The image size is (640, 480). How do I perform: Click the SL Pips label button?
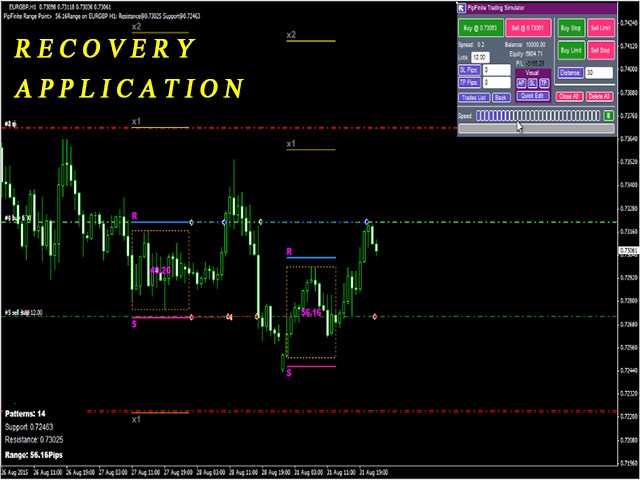(x=469, y=70)
